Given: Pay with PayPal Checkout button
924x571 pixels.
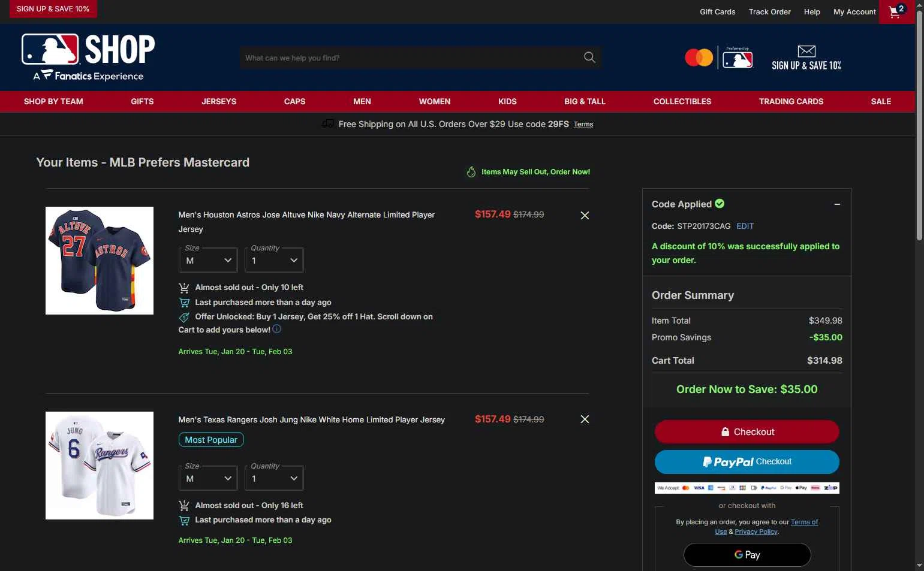Looking at the screenshot, I should (747, 462).
